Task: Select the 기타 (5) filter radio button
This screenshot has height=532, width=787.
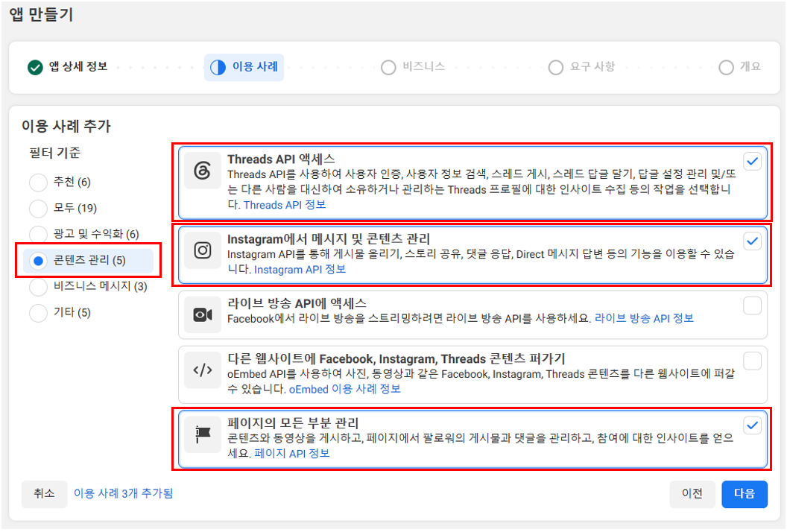Action: pyautogui.click(x=38, y=313)
